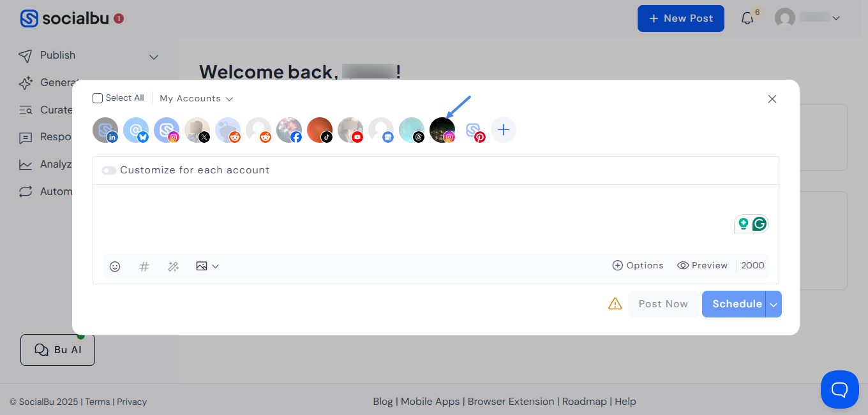Add another account with the plus icon
Image resolution: width=868 pixels, height=415 pixels.
coord(504,130)
